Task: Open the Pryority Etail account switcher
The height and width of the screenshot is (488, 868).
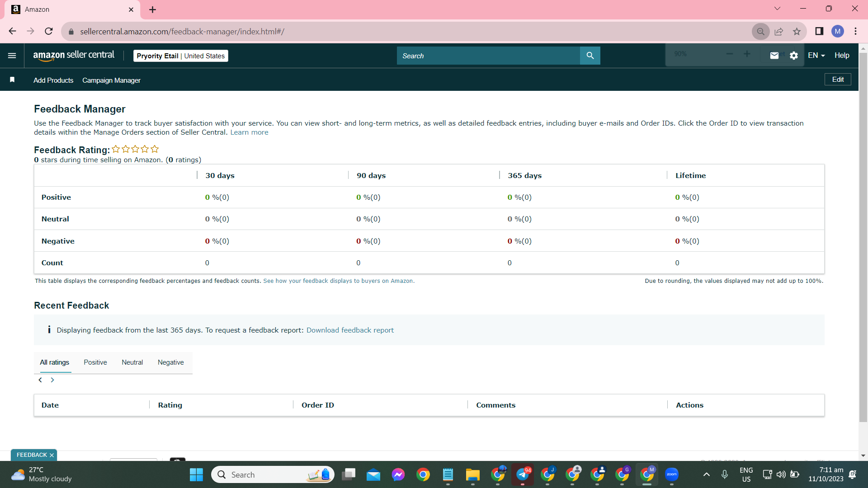Action: (x=181, y=56)
